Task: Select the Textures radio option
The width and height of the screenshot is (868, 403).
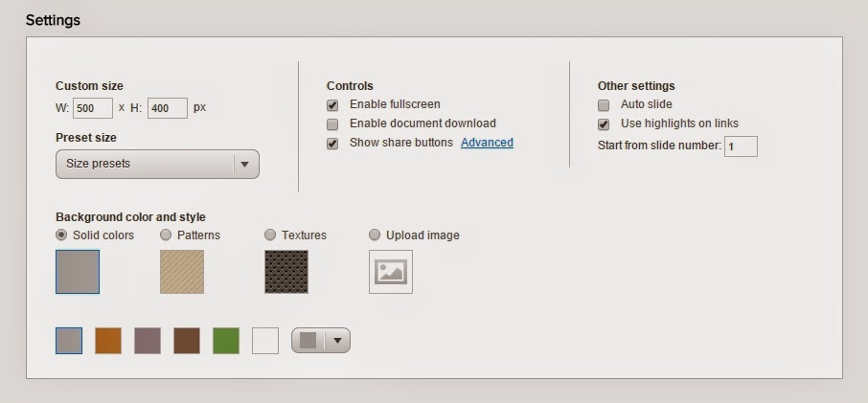Action: click(270, 235)
